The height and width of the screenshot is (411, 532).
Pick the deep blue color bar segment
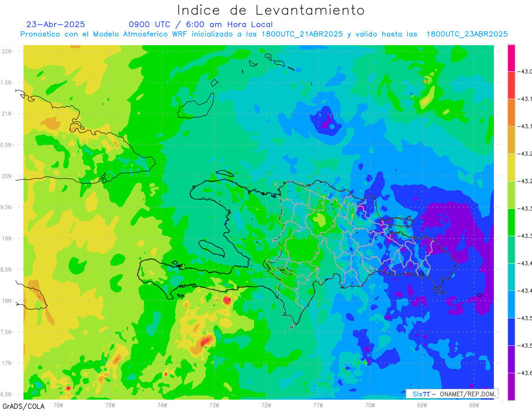tap(511, 332)
